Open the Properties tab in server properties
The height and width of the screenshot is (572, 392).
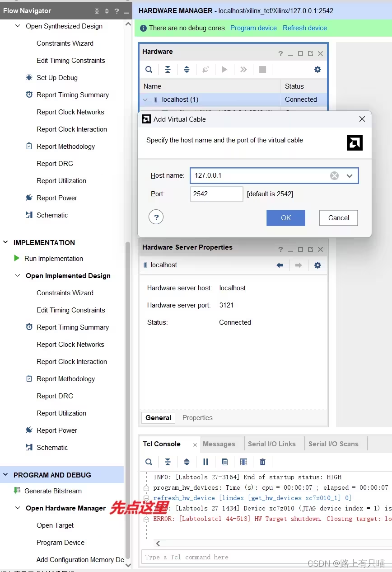(x=197, y=418)
